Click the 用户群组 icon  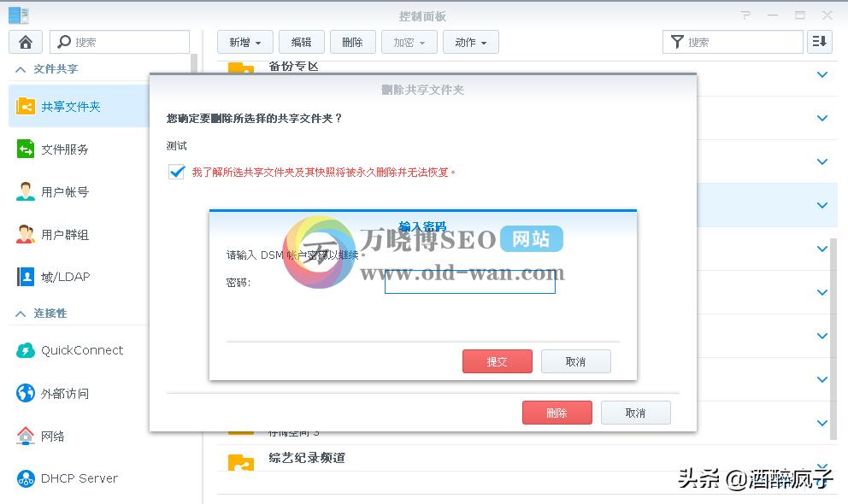pos(26,234)
